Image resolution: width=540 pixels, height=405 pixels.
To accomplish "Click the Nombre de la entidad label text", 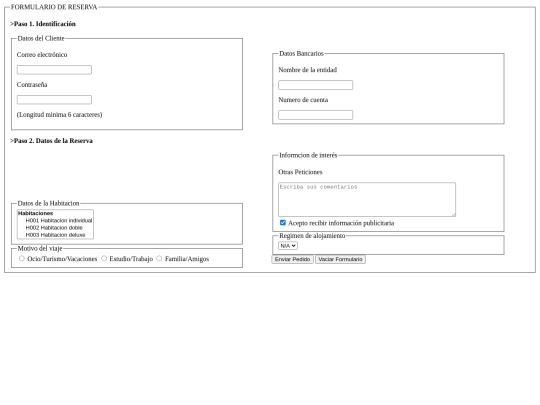I will pos(308,70).
